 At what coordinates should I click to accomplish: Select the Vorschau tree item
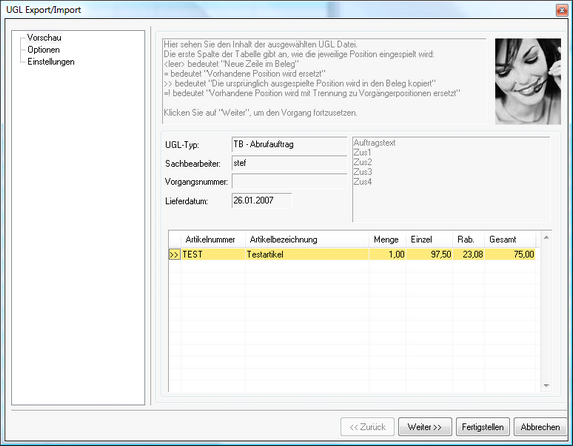pyautogui.click(x=44, y=38)
